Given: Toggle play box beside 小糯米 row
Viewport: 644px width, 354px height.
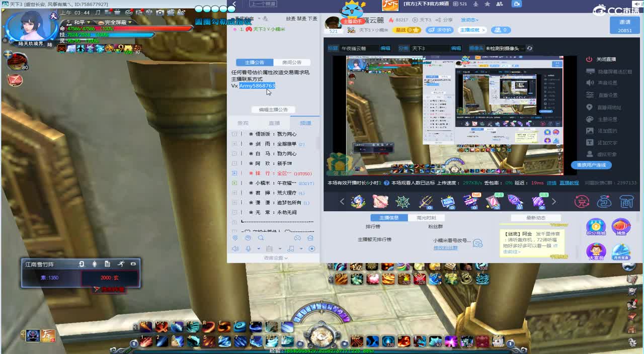Looking at the screenshot, I should [x=234, y=183].
